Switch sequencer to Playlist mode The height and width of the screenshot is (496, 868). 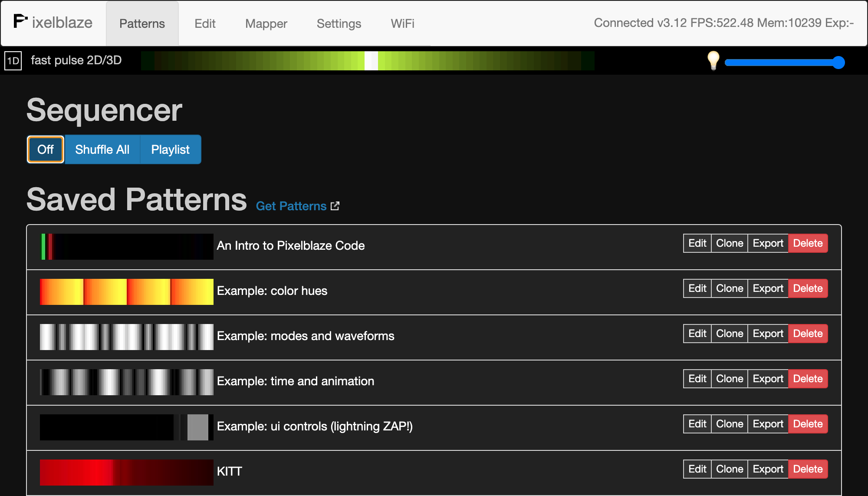pyautogui.click(x=170, y=149)
